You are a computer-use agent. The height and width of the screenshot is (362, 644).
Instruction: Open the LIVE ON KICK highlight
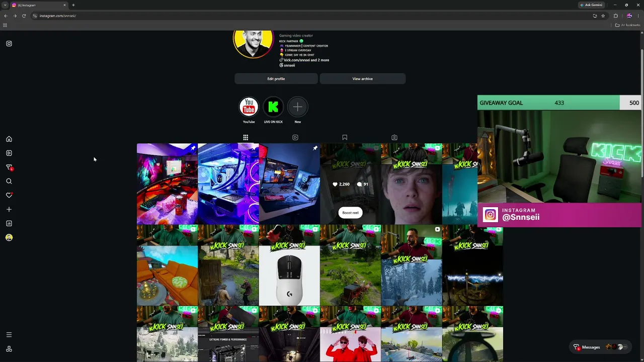coord(273,107)
